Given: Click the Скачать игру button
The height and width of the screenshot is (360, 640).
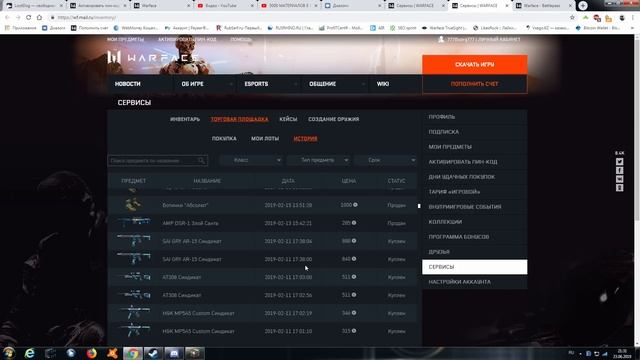Looking at the screenshot, I should [475, 64].
